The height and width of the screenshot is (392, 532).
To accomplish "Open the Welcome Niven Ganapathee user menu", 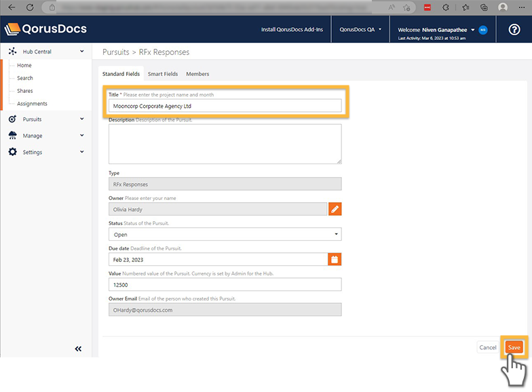I will [436, 30].
